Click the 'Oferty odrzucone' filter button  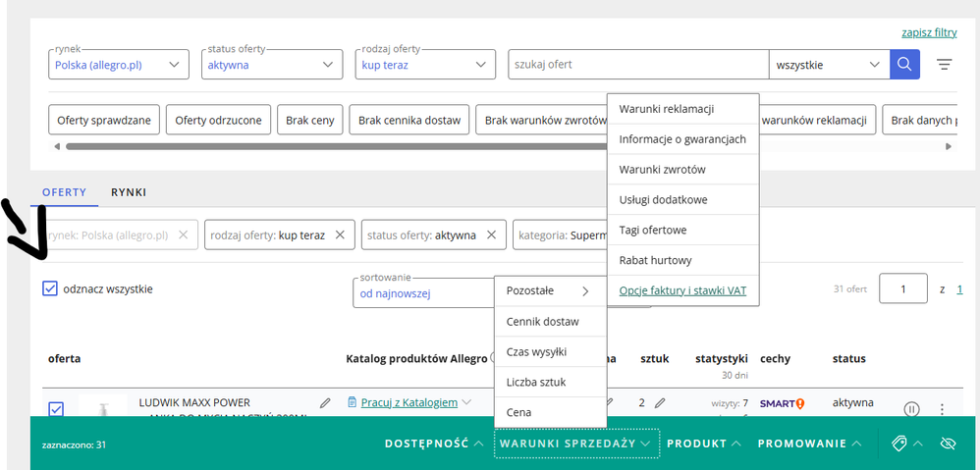tap(218, 121)
